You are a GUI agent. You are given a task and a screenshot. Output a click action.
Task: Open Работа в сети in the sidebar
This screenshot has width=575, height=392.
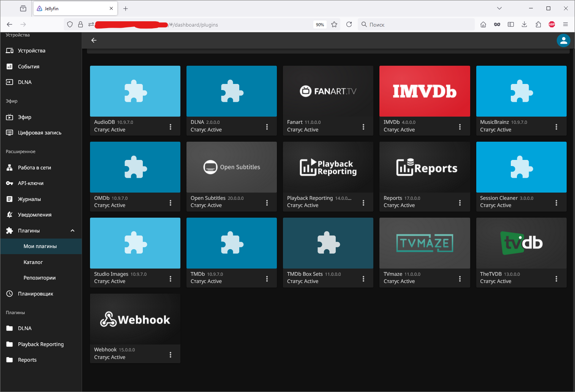pos(41,168)
